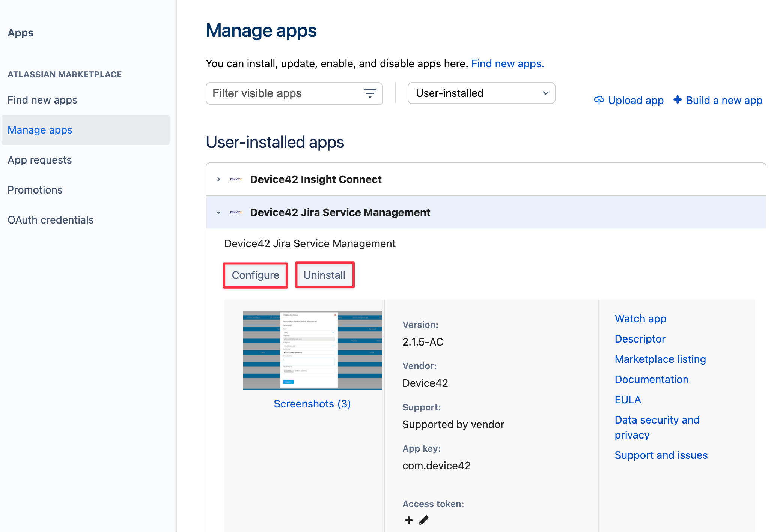
Task: Collapse the Device42 Jira Service Management entry
Action: click(218, 212)
